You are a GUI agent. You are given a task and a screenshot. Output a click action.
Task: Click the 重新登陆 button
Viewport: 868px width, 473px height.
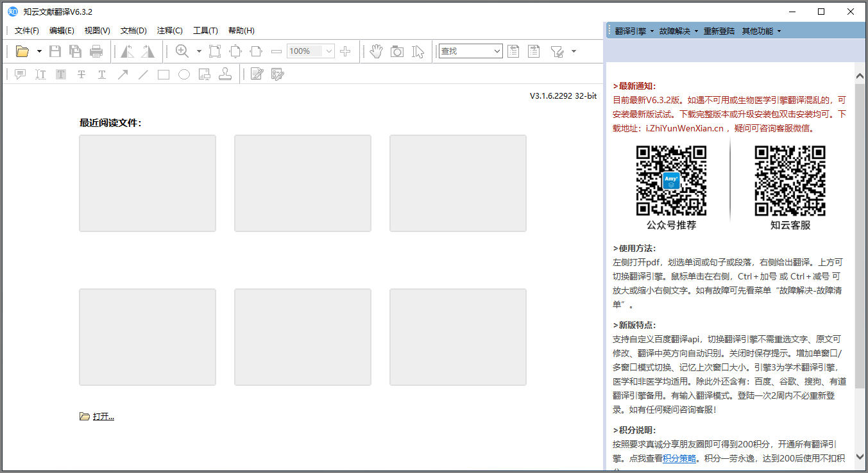pyautogui.click(x=719, y=31)
